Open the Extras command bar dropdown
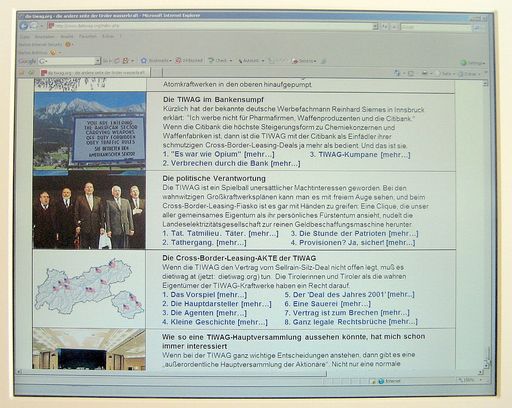Viewport: 512px width, 408px height. pyautogui.click(x=469, y=74)
